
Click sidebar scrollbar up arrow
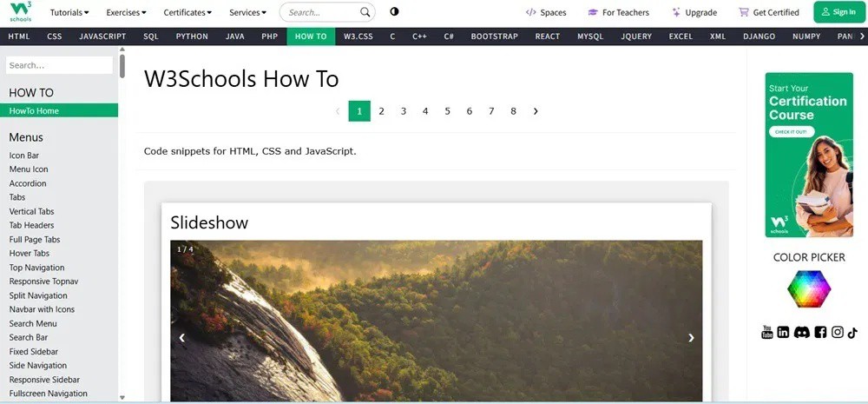coord(122,50)
